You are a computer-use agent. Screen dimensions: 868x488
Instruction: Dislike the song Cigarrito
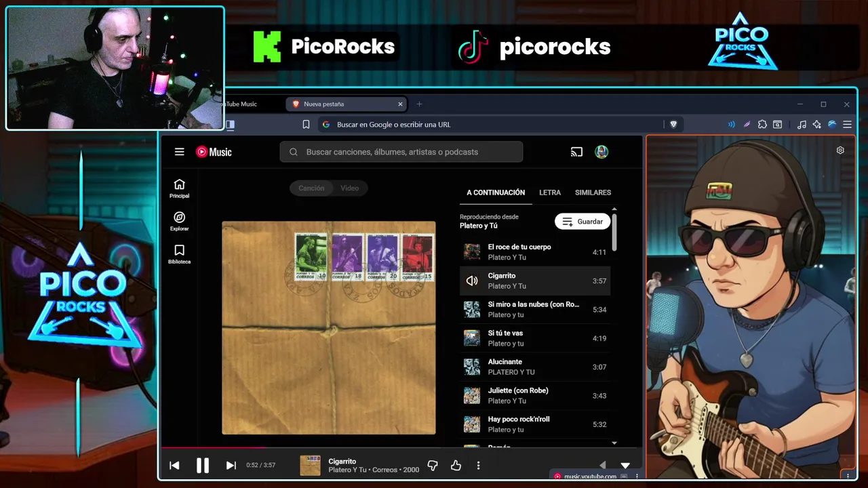click(x=433, y=466)
